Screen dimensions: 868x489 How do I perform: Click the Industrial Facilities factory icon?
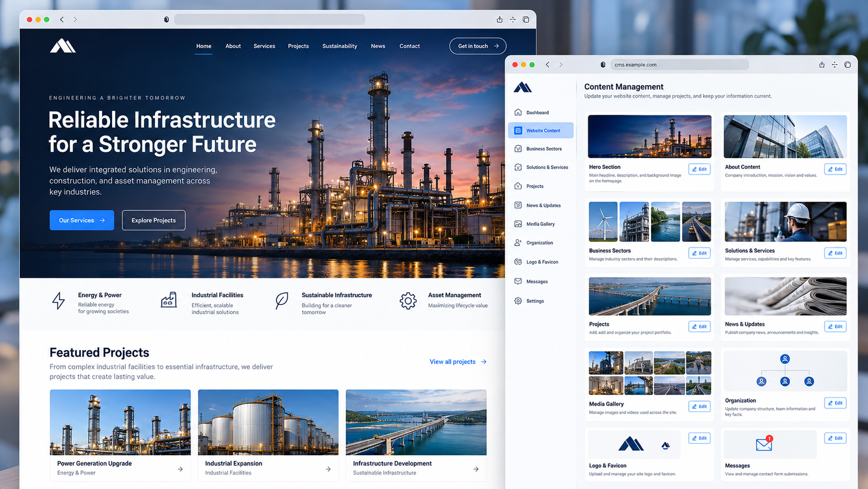[x=169, y=300]
